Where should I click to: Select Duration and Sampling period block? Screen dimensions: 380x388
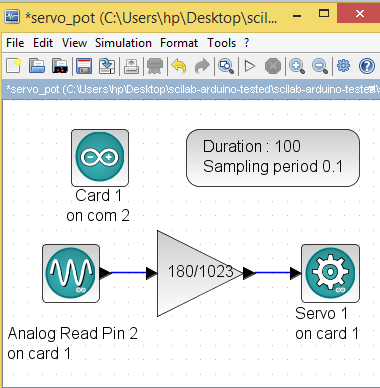pyautogui.click(x=273, y=158)
